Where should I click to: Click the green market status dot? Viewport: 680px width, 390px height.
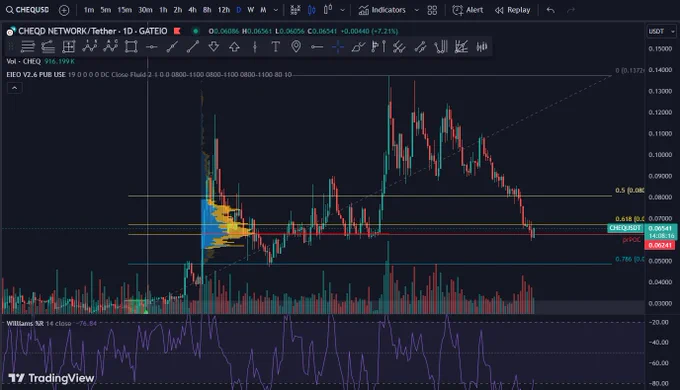point(196,31)
